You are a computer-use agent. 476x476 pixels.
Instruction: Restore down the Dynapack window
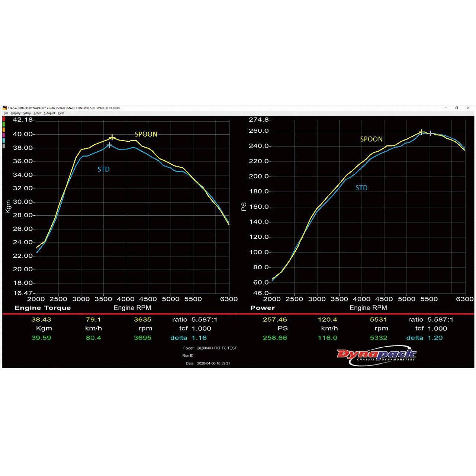coord(457,108)
